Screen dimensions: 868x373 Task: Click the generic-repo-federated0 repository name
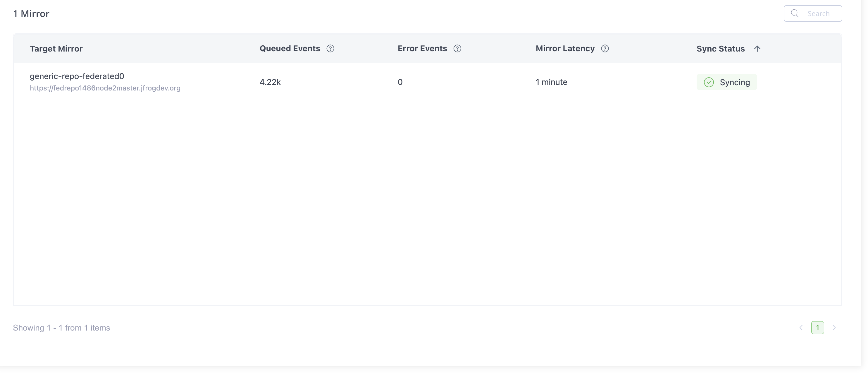coord(77,76)
